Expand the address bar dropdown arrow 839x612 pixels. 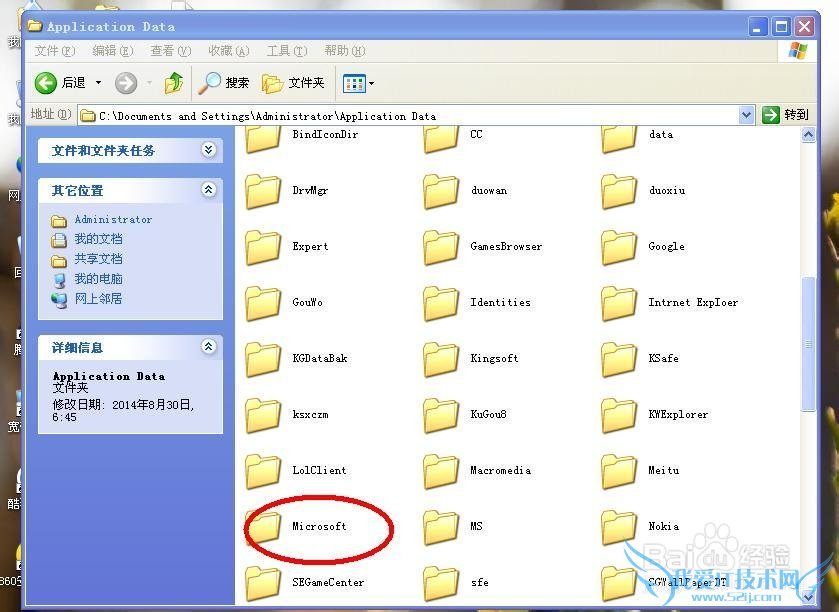[746, 115]
